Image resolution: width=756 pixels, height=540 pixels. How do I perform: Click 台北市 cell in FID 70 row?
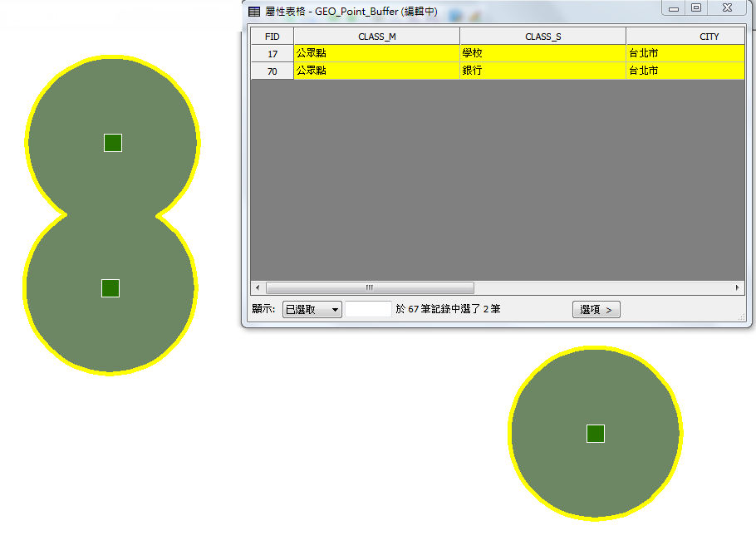click(685, 71)
